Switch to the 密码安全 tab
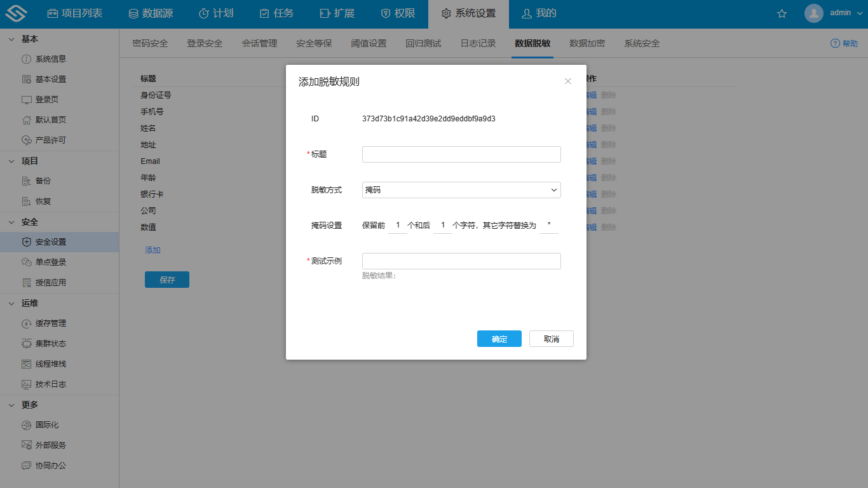Image resolution: width=868 pixels, height=488 pixels. [x=151, y=43]
